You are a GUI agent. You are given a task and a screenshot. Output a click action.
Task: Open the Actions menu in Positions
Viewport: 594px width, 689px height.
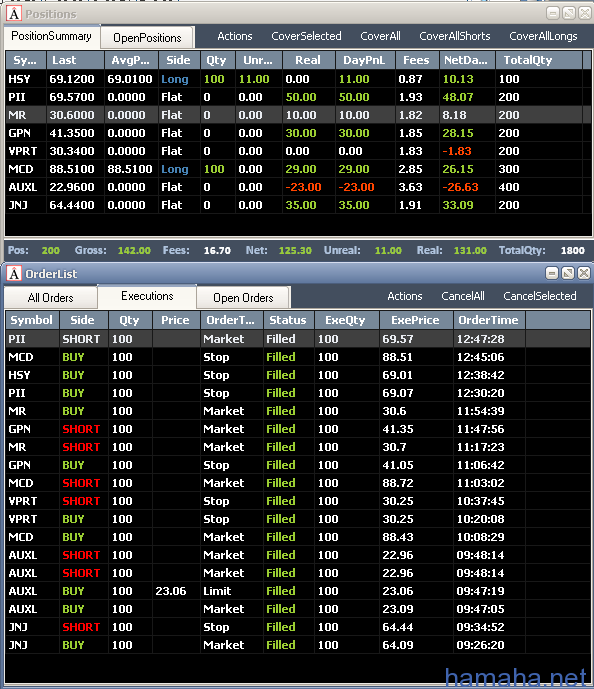pyautogui.click(x=235, y=36)
